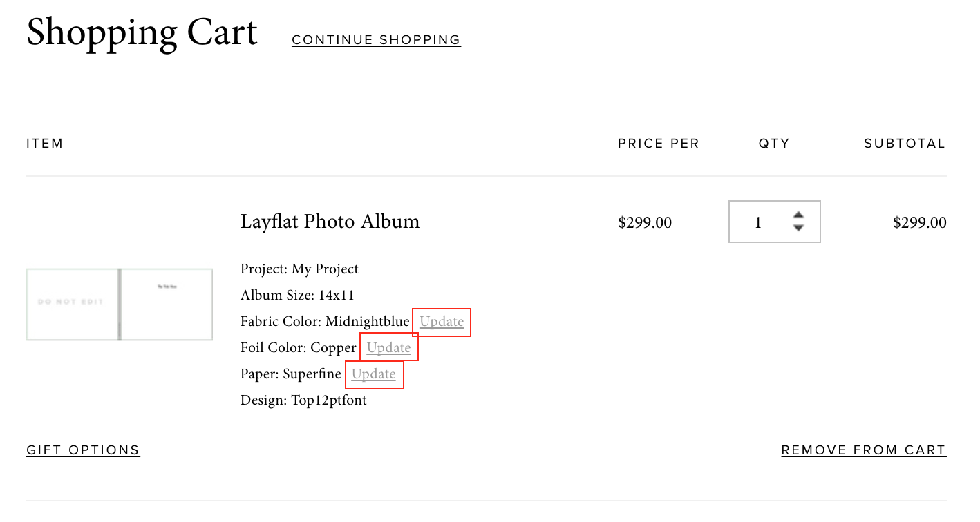Update the Copper foil color
This screenshot has height=522, width=980.
click(389, 348)
